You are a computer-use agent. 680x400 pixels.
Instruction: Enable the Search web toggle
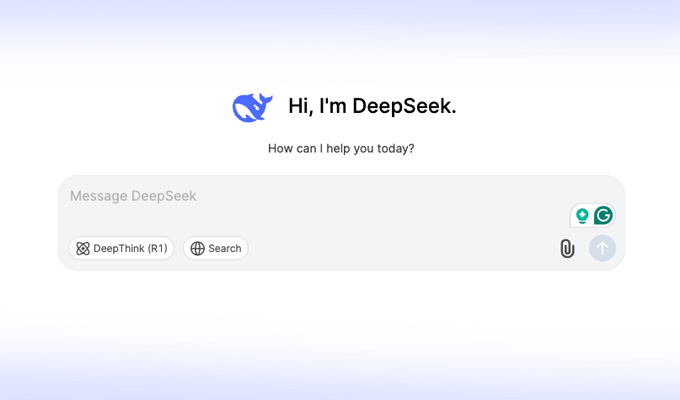click(x=216, y=248)
